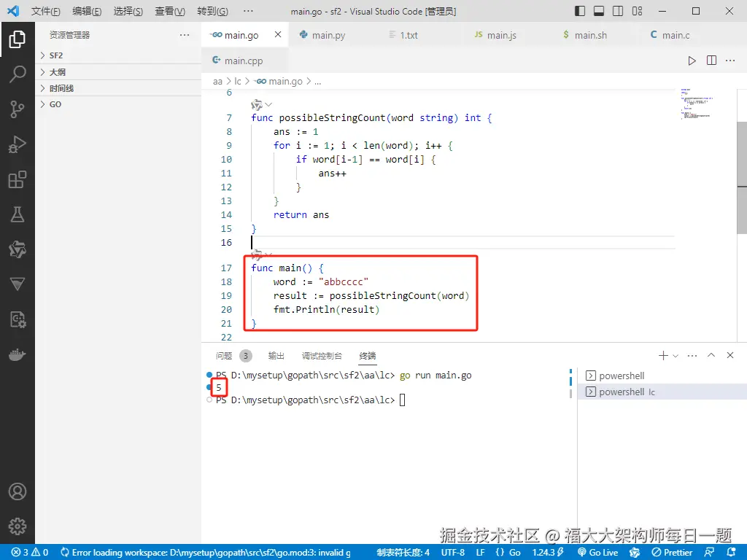
Task: Click Go version 1.24.3 status item
Action: click(548, 553)
